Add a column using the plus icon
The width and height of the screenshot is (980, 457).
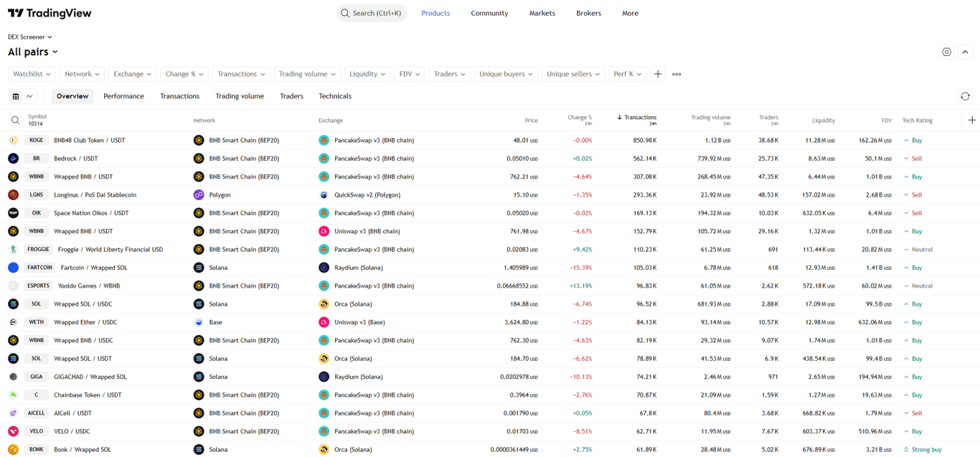[973, 120]
